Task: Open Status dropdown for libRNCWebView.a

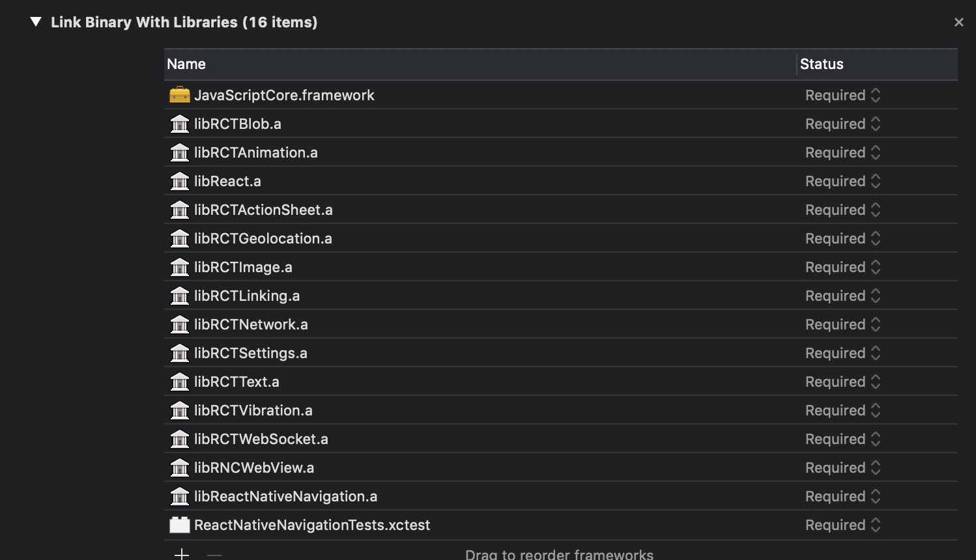Action: 842,468
